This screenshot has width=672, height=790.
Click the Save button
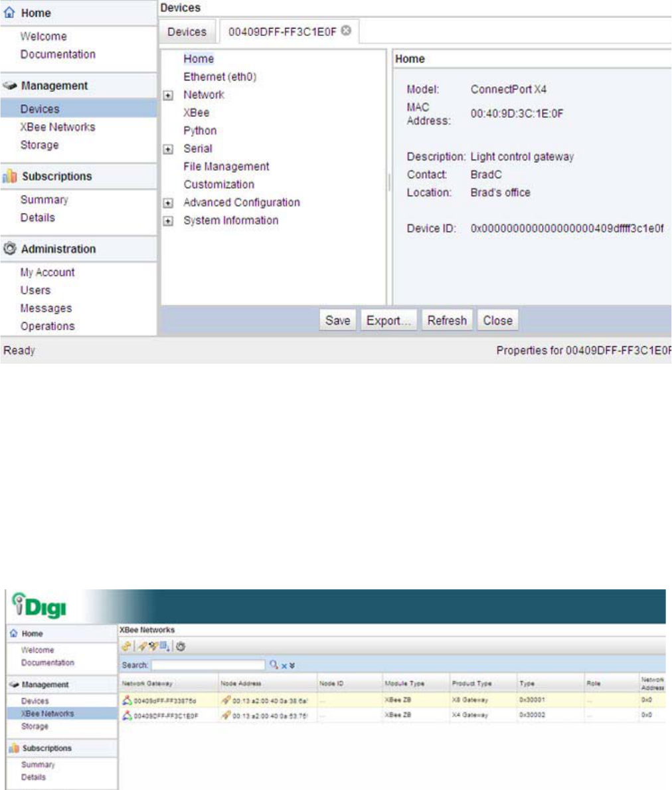[x=337, y=320]
